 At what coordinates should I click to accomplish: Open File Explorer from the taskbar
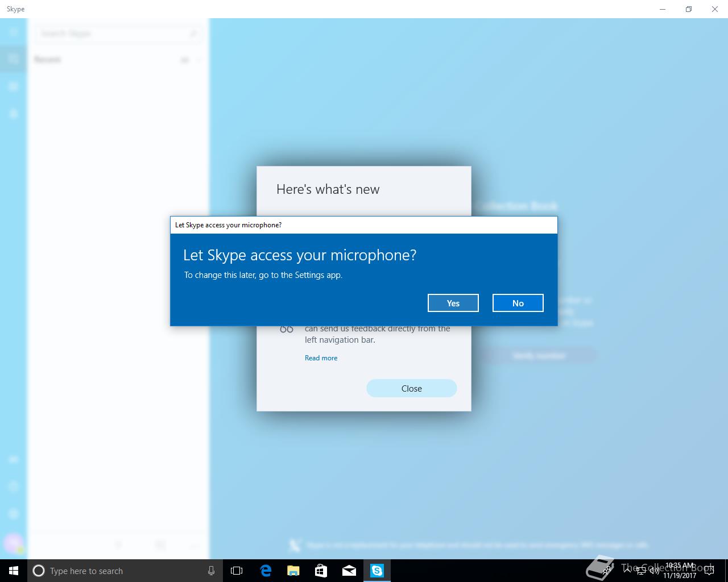(293, 571)
